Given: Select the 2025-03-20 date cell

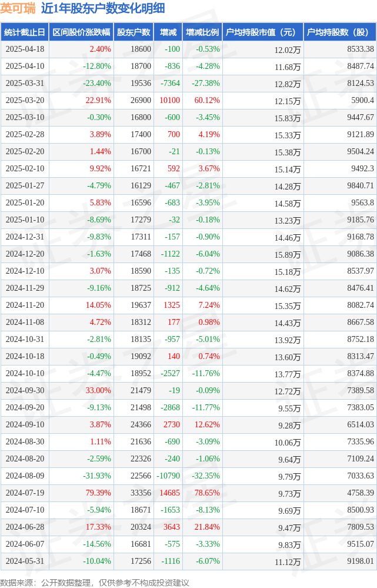Looking at the screenshot, I should 25,101.
